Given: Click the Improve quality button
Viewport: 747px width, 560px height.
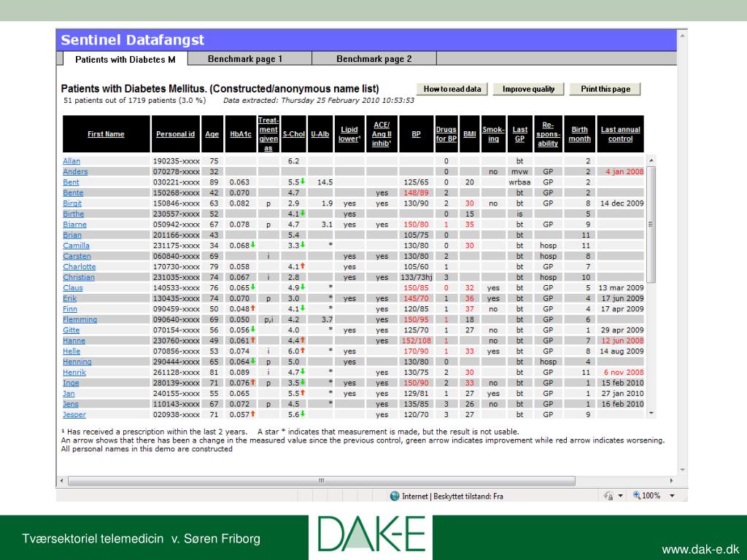Looking at the screenshot, I should coord(528,89).
